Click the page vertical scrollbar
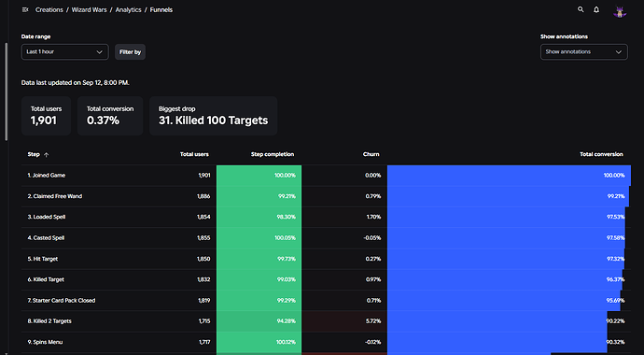Screen dimensions: 644x355 pyautogui.click(x=7, y=92)
